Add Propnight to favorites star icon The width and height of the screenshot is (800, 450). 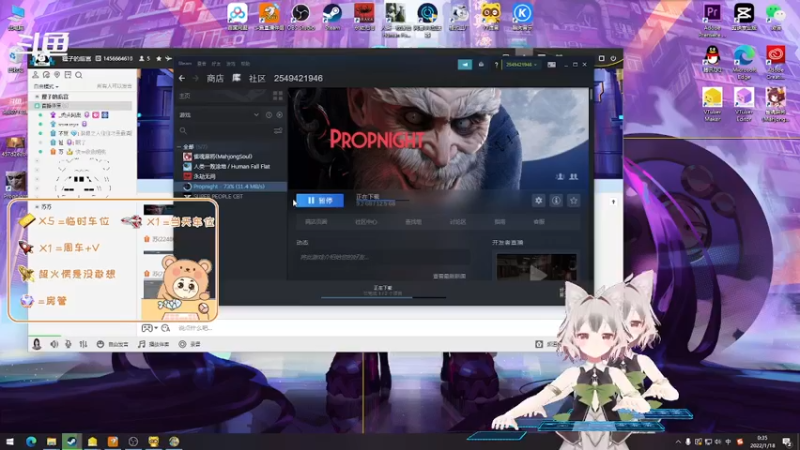point(573,201)
